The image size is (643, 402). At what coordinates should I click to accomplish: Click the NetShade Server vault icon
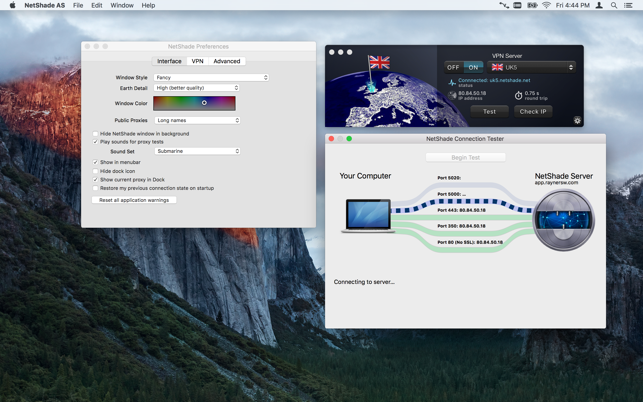pos(563,218)
